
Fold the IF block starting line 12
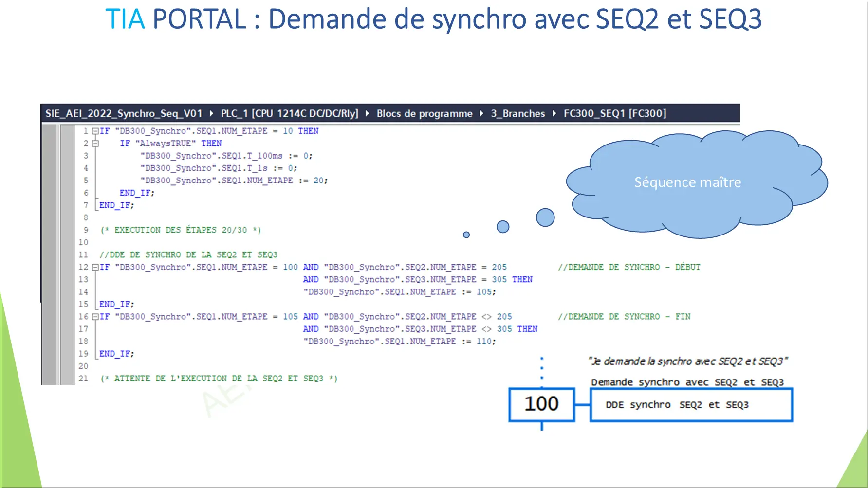[95, 267]
